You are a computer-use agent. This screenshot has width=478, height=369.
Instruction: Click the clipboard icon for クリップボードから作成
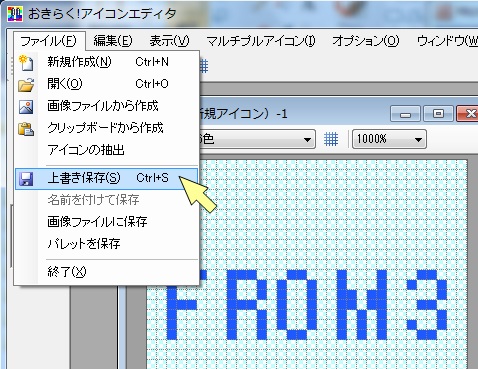[26, 129]
